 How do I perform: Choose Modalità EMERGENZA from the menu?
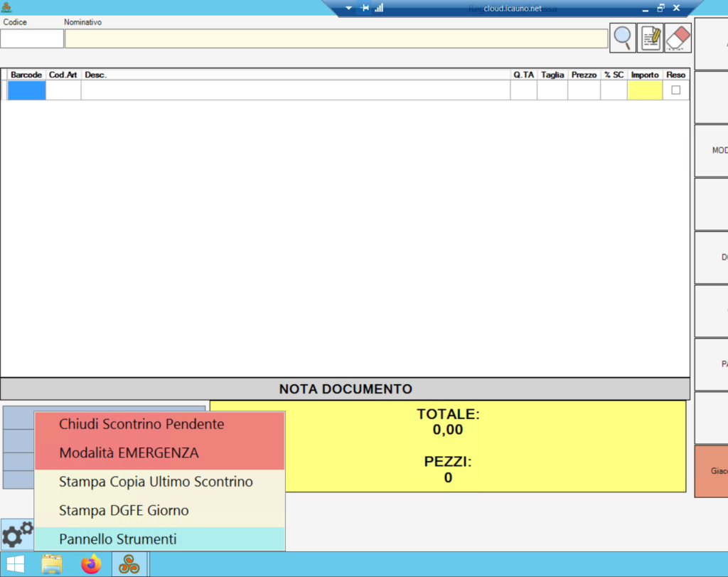[129, 453]
